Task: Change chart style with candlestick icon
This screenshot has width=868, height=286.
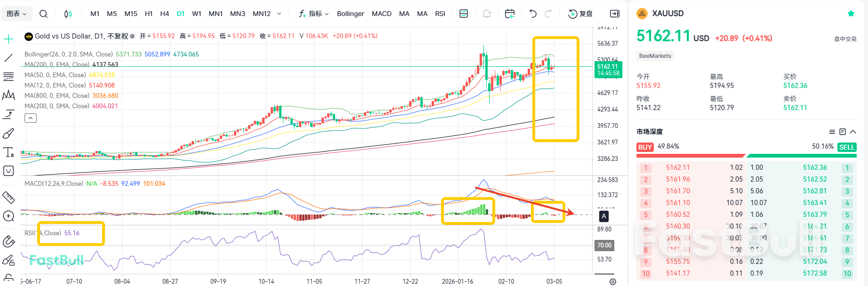Action: click(68, 14)
